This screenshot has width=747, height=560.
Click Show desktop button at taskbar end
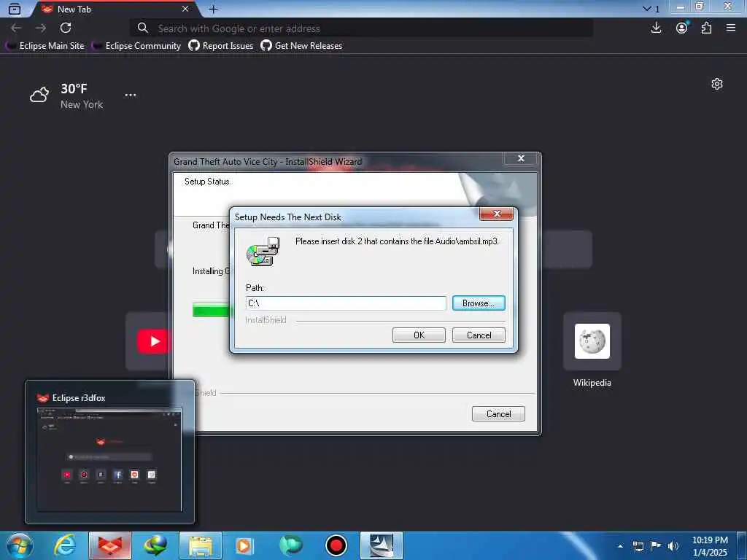tap(742, 545)
